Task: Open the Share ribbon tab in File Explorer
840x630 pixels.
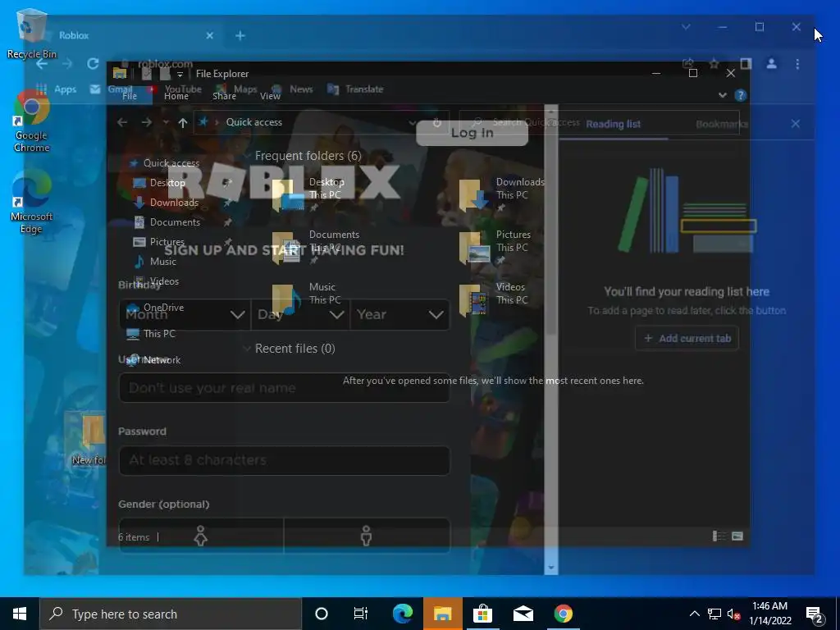Action: (224, 96)
